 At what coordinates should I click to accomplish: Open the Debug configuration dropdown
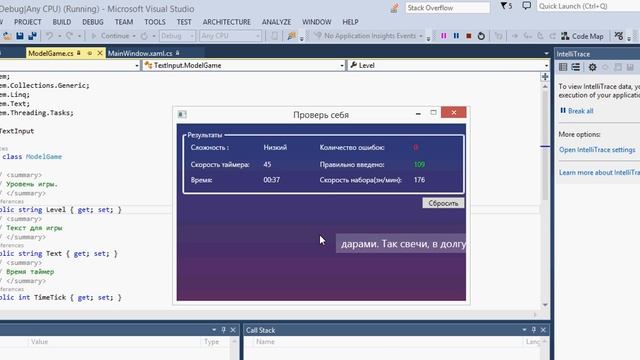click(177, 36)
